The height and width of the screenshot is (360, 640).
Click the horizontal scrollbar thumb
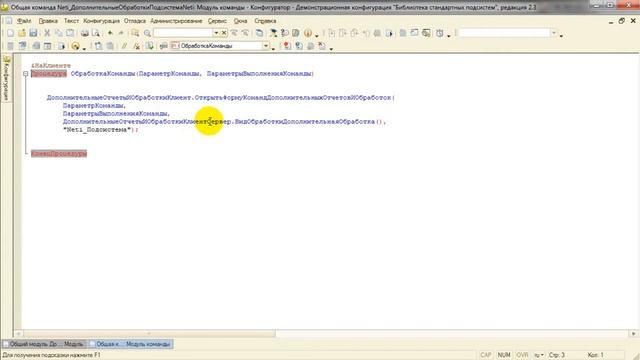click(149, 333)
